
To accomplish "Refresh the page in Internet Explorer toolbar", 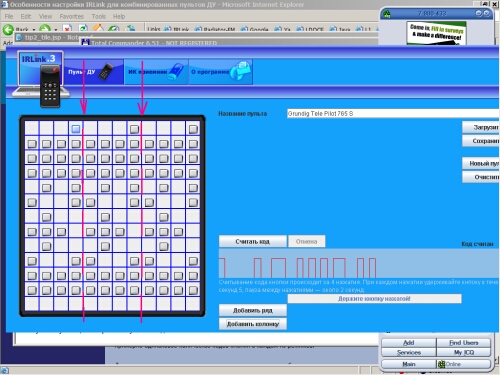I will pos(83,29).
